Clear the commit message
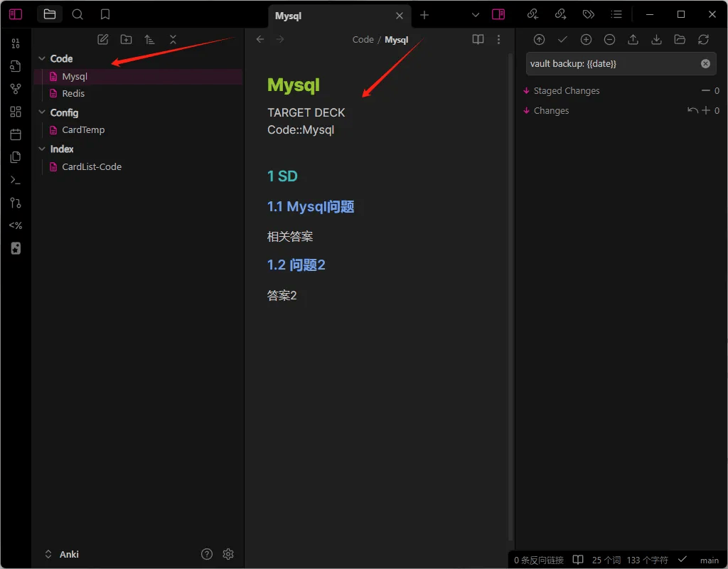The width and height of the screenshot is (728, 569). coord(706,64)
